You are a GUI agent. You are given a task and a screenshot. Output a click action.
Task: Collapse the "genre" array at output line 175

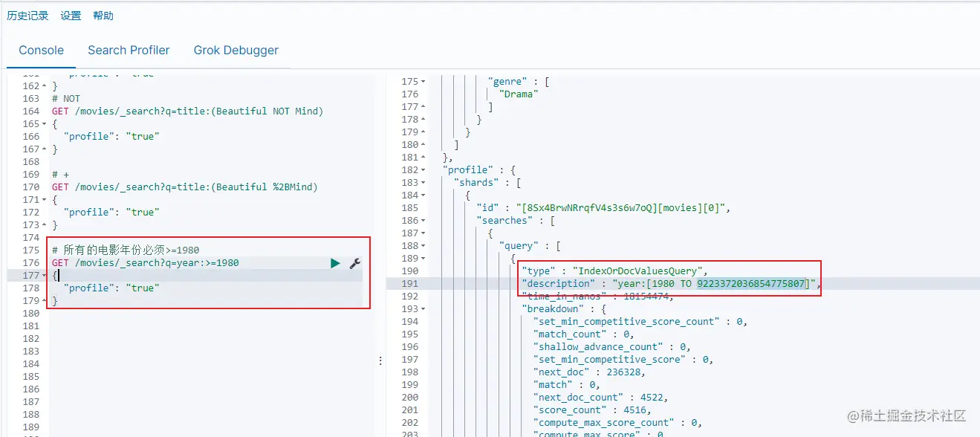tap(423, 82)
